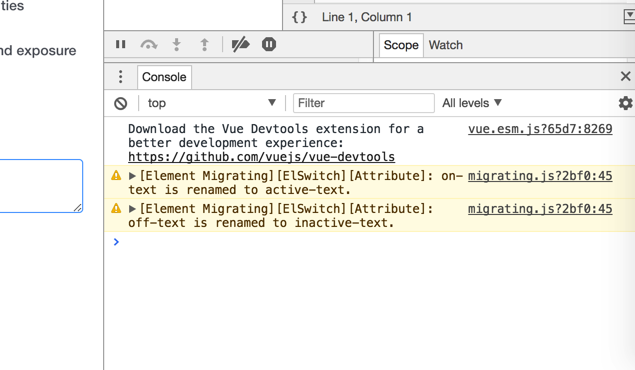Step into next function call

click(x=177, y=44)
